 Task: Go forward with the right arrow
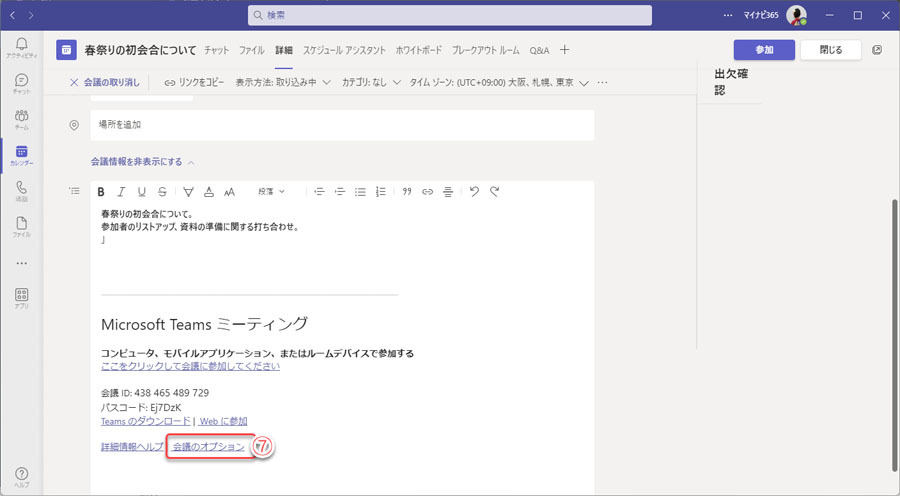pos(31,16)
